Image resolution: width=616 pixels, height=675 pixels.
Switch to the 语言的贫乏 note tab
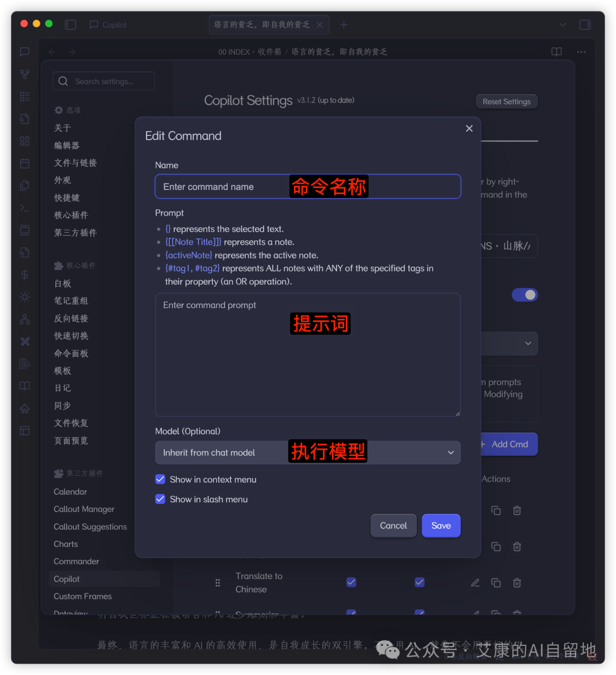coord(262,25)
